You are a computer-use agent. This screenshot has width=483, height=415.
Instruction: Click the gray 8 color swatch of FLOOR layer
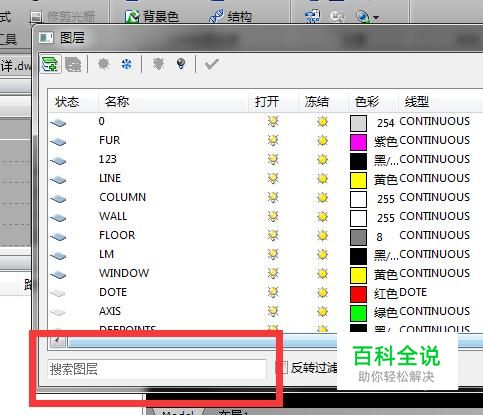(358, 237)
